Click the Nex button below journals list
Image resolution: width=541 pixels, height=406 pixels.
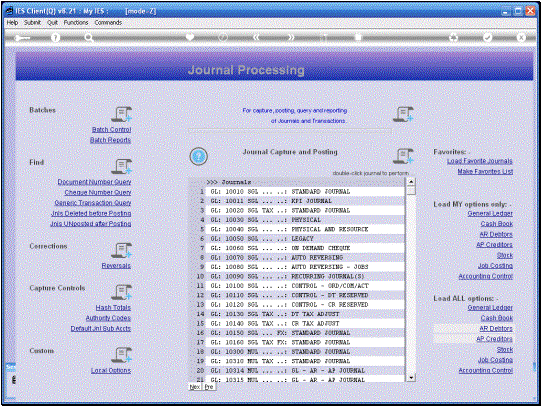pyautogui.click(x=195, y=387)
